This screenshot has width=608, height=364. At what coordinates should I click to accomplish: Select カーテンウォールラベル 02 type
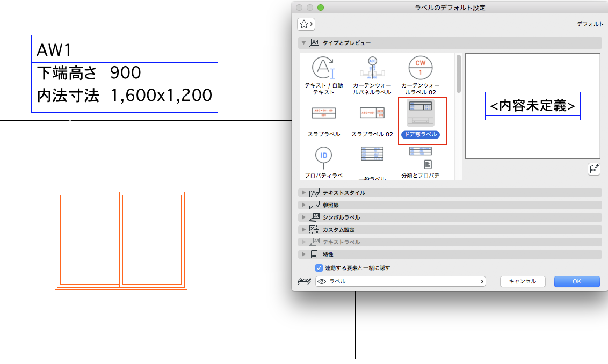pyautogui.click(x=421, y=76)
